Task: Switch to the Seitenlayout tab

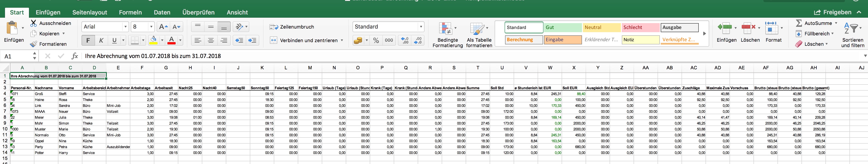Action: click(x=90, y=12)
